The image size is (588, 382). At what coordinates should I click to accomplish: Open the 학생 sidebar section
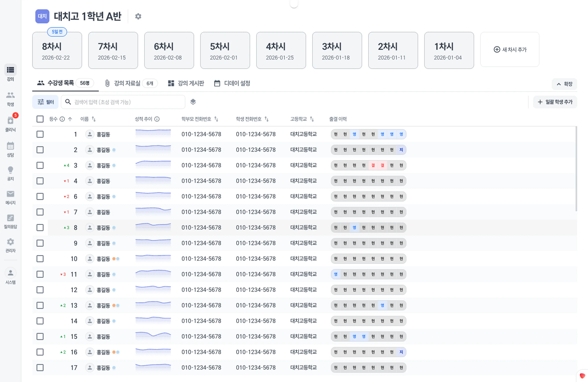(x=10, y=98)
